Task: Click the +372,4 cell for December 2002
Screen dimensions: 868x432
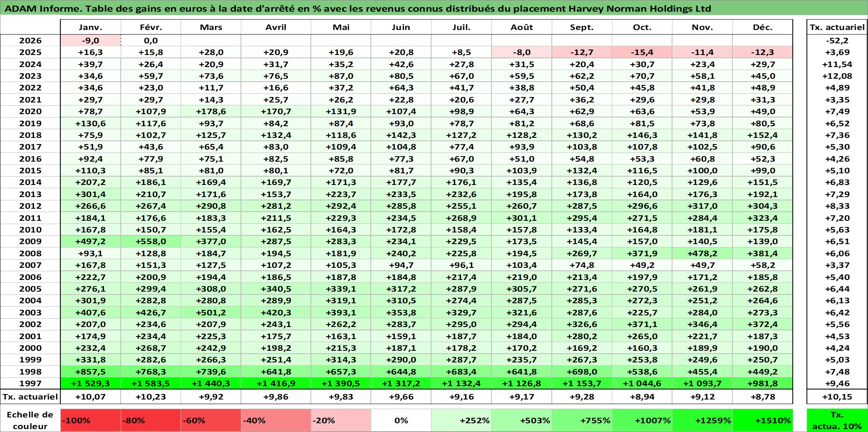Action: click(x=762, y=324)
